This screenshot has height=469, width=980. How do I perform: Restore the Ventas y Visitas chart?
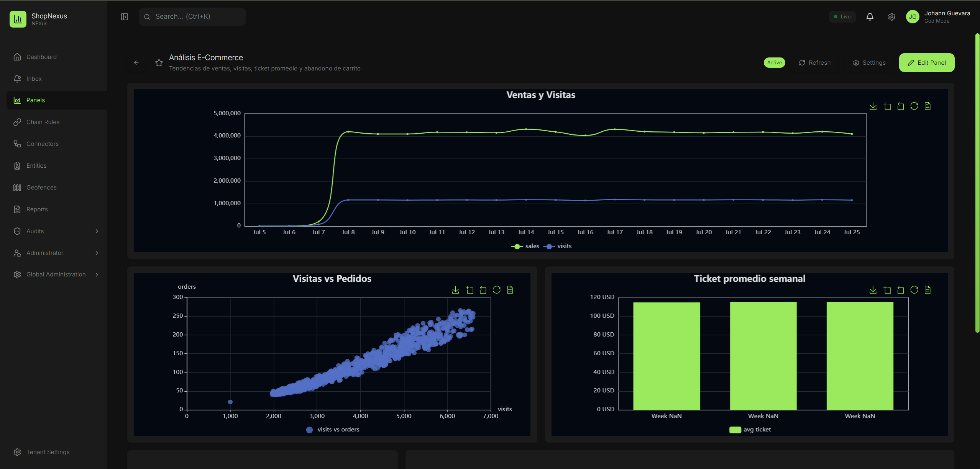pos(914,106)
